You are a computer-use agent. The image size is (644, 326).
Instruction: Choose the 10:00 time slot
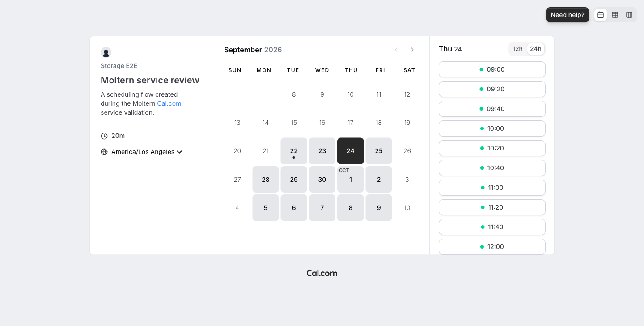492,129
